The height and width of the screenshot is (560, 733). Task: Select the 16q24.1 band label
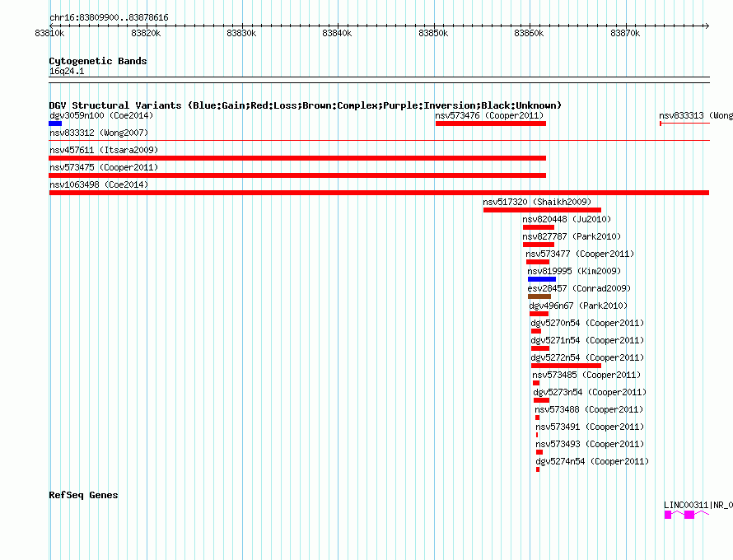click(x=67, y=71)
